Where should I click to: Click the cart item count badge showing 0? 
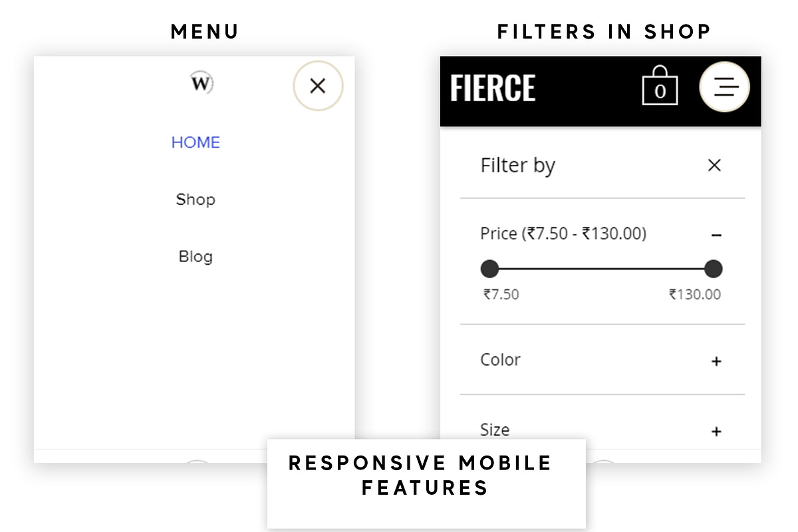click(x=660, y=92)
